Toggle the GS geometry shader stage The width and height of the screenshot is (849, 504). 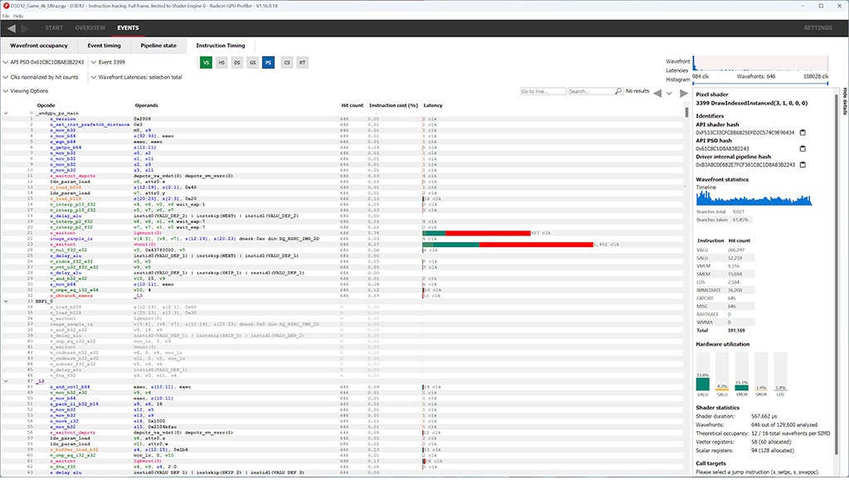coord(252,62)
